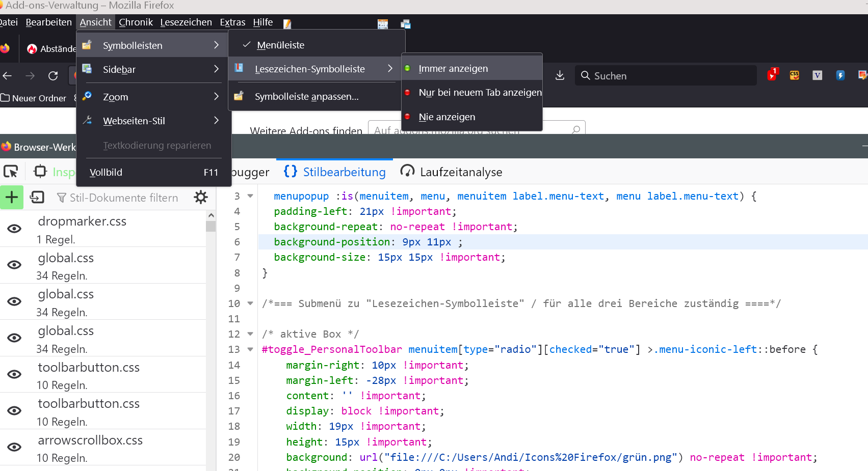
Task: Collapse code fold arrow on line 13
Action: pos(250,349)
